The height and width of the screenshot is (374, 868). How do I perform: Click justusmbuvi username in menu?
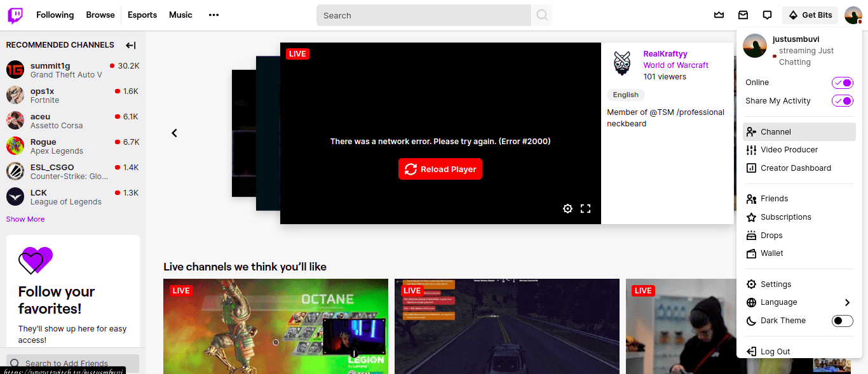[796, 39]
